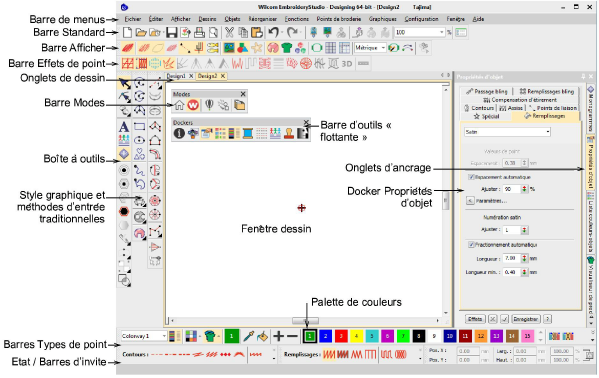Image resolution: width=599 pixels, height=378 pixels.
Task: Click the X cancel button beside Effets
Action: click(492, 319)
